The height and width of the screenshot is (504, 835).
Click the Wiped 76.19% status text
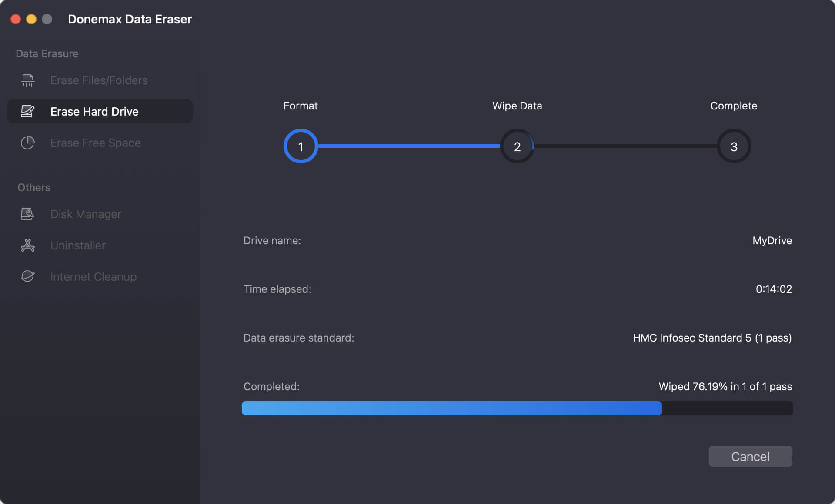coord(725,386)
